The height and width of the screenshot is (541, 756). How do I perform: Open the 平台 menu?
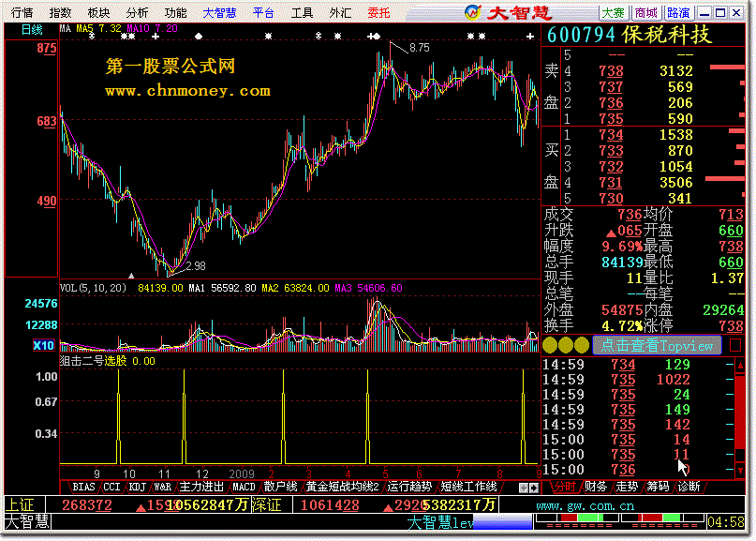pos(263,12)
